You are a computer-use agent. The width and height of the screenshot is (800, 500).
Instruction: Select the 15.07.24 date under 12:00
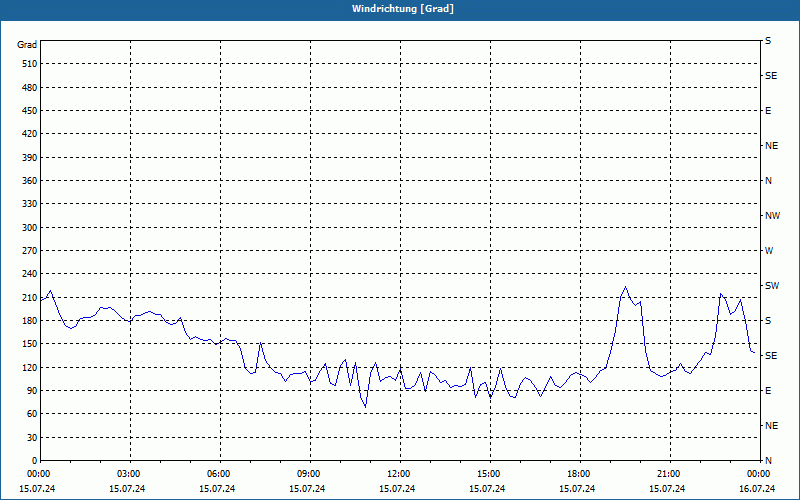[397, 489]
